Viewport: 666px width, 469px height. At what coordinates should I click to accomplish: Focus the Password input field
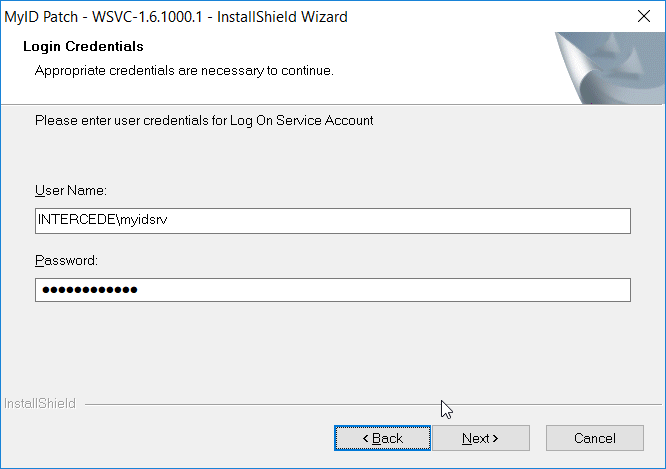(x=333, y=290)
